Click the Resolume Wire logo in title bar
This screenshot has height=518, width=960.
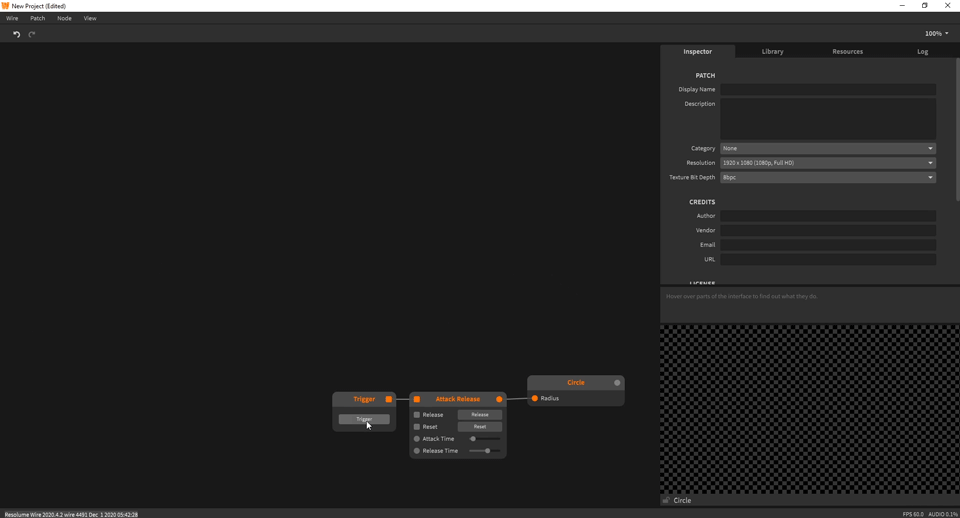[x=6, y=6]
